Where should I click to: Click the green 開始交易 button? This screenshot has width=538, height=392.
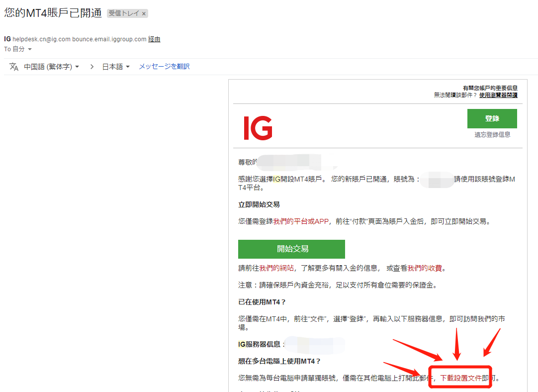[x=292, y=249]
